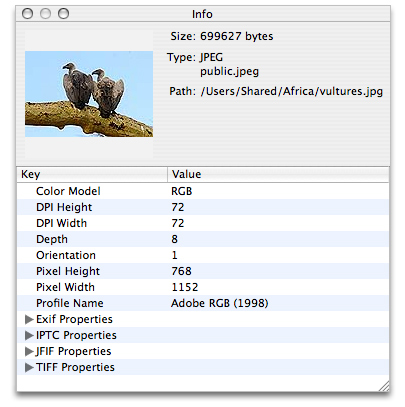Expand the TIFF Properties disclosure triangle

29,367
